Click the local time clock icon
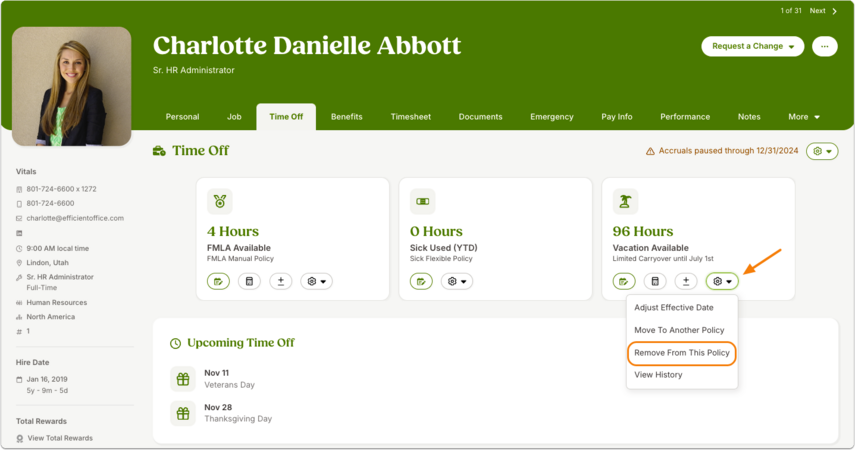The width and height of the screenshot is (855, 450). pos(19,249)
